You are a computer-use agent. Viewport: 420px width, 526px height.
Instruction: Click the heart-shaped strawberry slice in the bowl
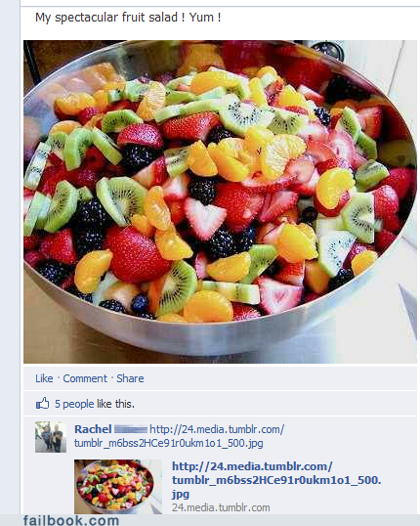pyautogui.click(x=204, y=218)
